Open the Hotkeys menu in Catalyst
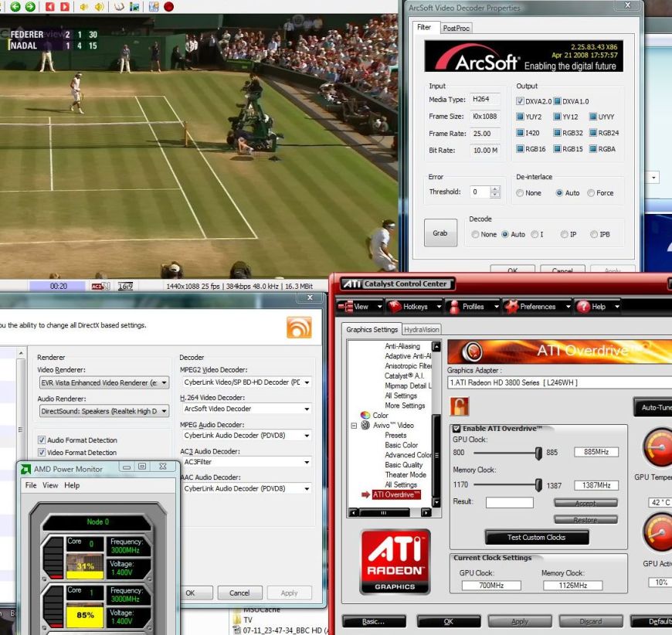672x635 pixels. point(415,307)
